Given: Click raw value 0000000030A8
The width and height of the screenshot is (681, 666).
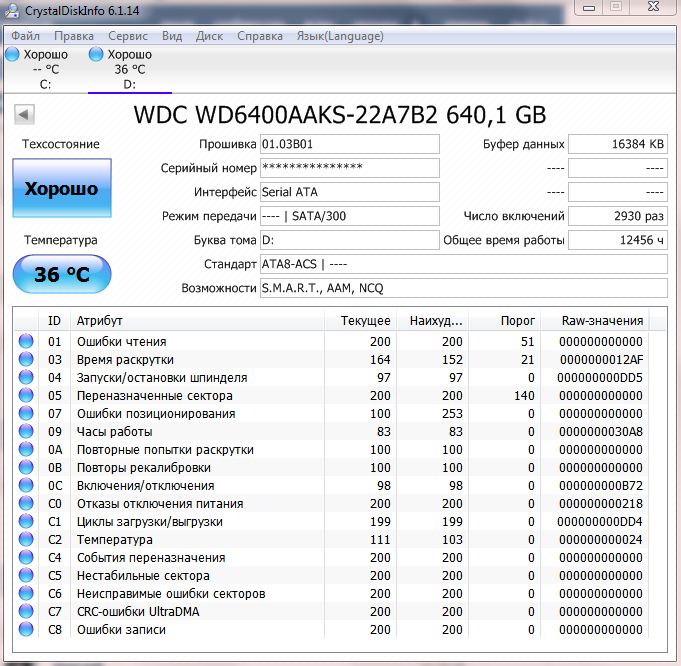Looking at the screenshot, I should (601, 431).
